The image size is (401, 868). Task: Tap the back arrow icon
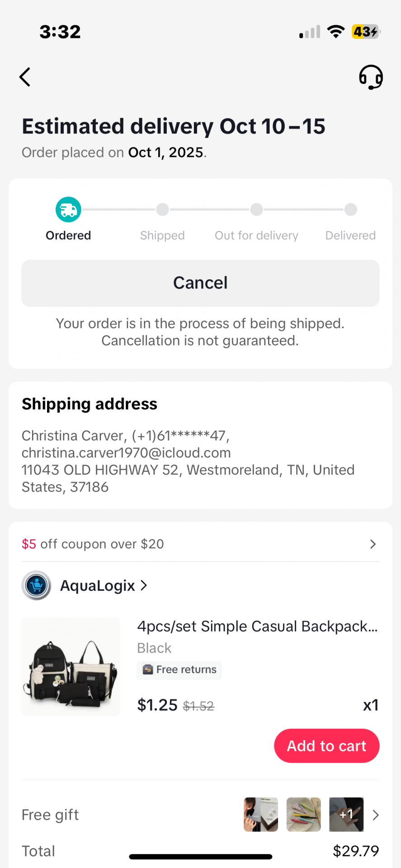coord(25,77)
